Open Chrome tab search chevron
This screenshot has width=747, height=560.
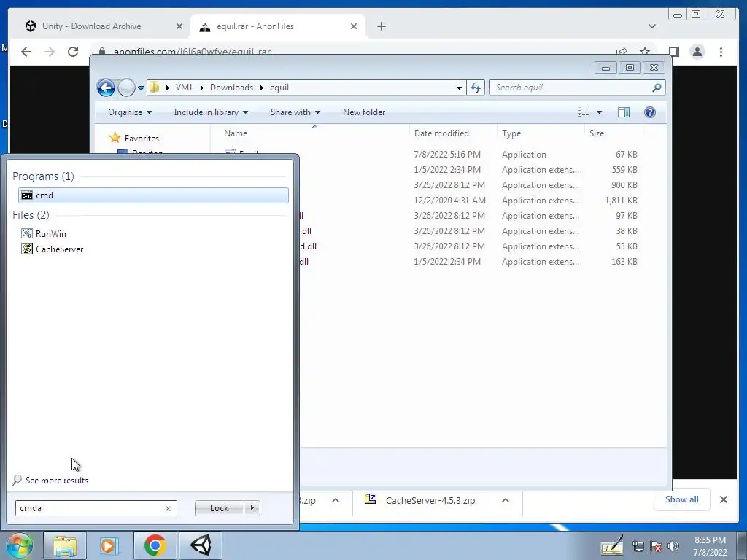click(651, 27)
